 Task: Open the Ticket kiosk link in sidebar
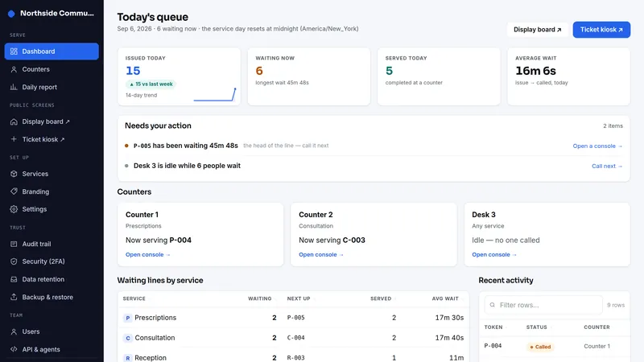click(x=52, y=139)
